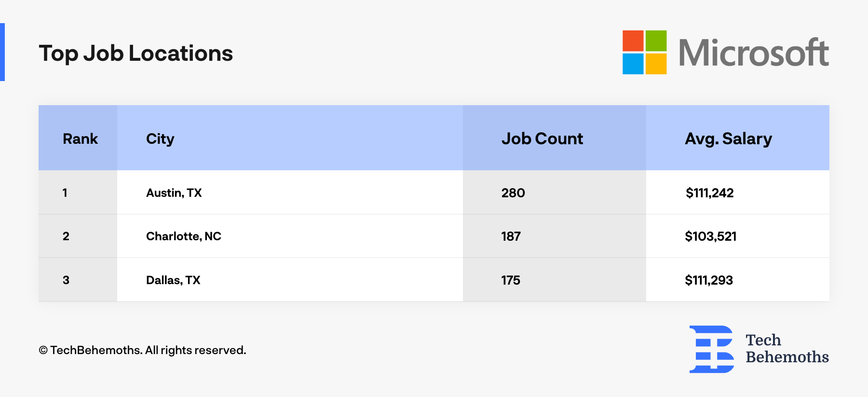This screenshot has width=868, height=397.
Task: Click the TechBehemoths copyright notice text
Action: 142,350
